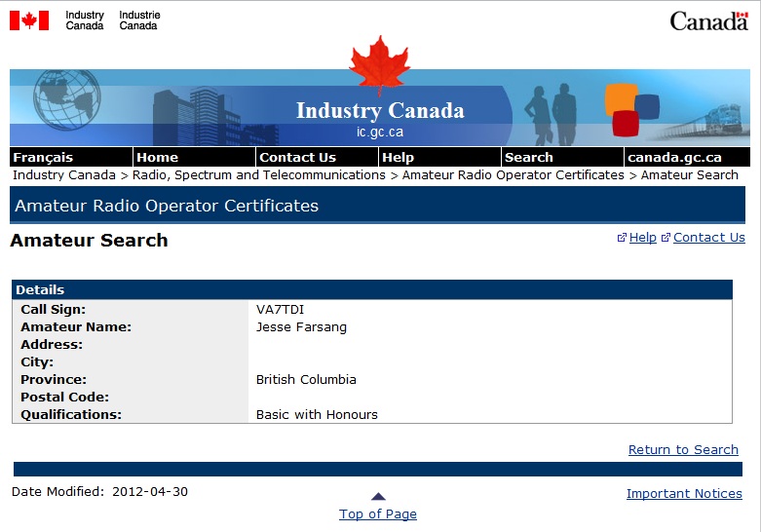The image size is (761, 532).
Task: Click the qualification Basic with Honours
Action: click(x=317, y=414)
